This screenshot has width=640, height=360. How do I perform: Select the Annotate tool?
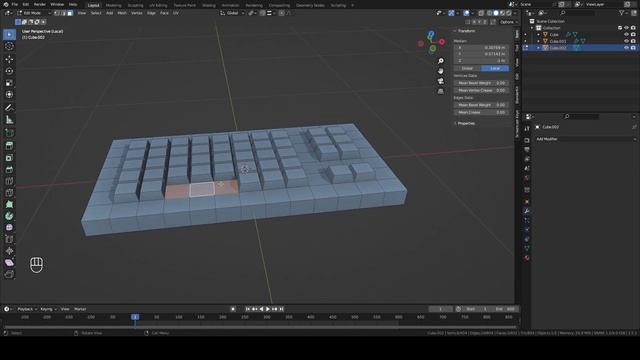click(x=9, y=108)
